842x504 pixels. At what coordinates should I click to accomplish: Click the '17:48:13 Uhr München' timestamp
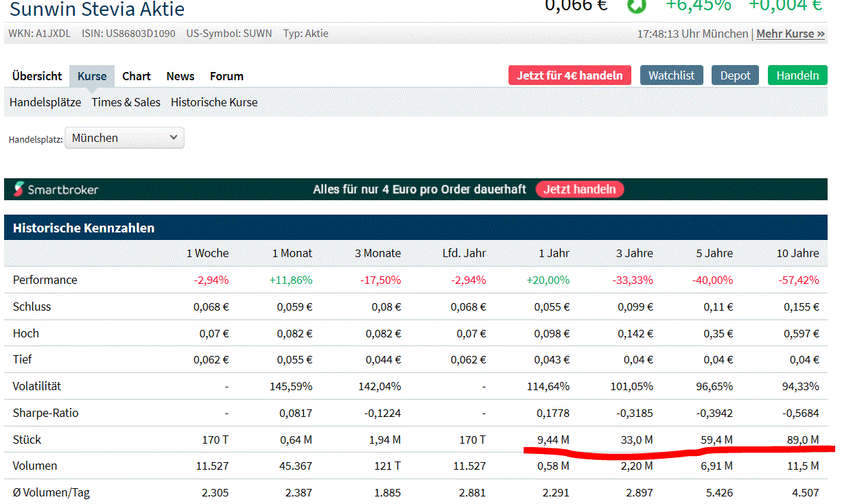pos(693,34)
